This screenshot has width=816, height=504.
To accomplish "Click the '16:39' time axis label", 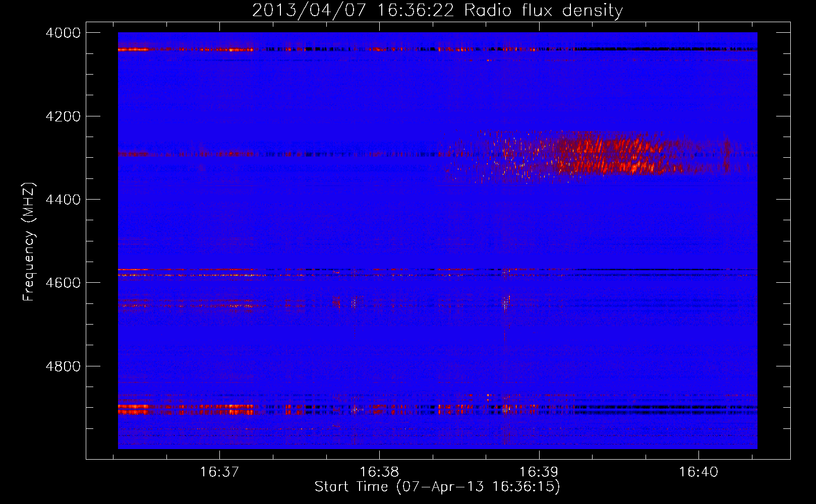I will [539, 472].
